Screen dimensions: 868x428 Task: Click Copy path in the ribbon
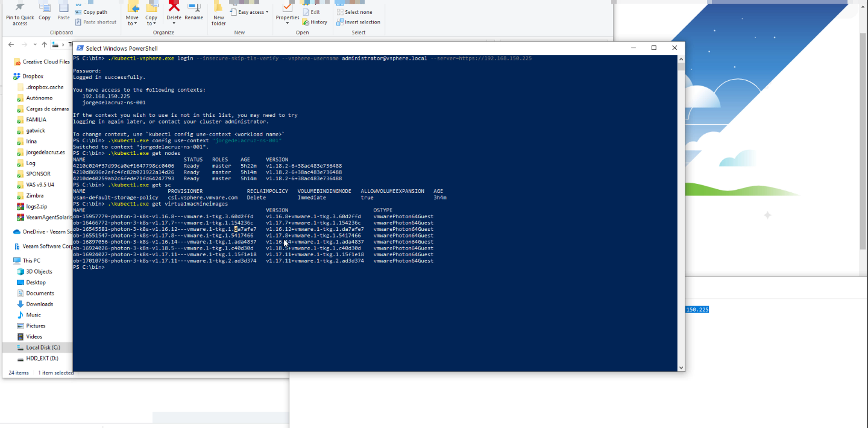point(91,12)
